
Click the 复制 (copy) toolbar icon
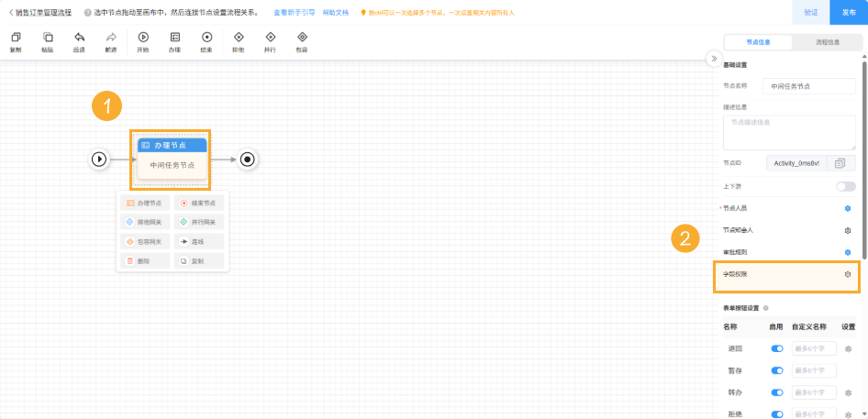point(16,37)
